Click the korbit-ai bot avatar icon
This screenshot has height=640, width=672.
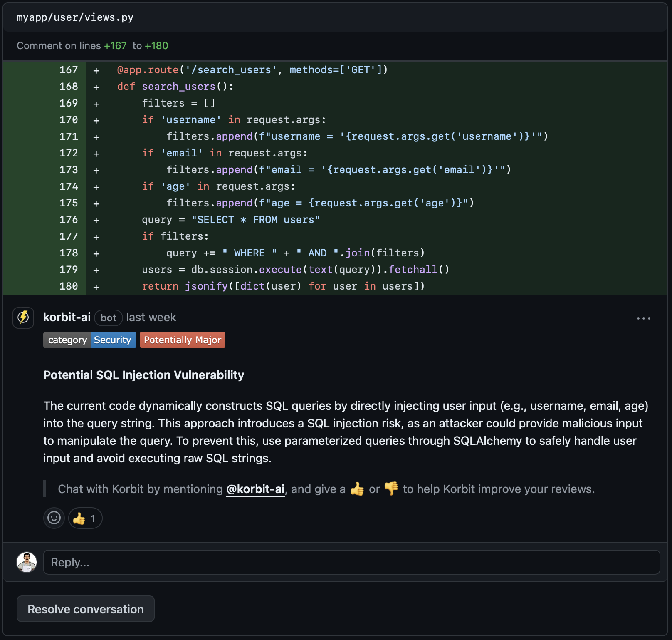[23, 318]
